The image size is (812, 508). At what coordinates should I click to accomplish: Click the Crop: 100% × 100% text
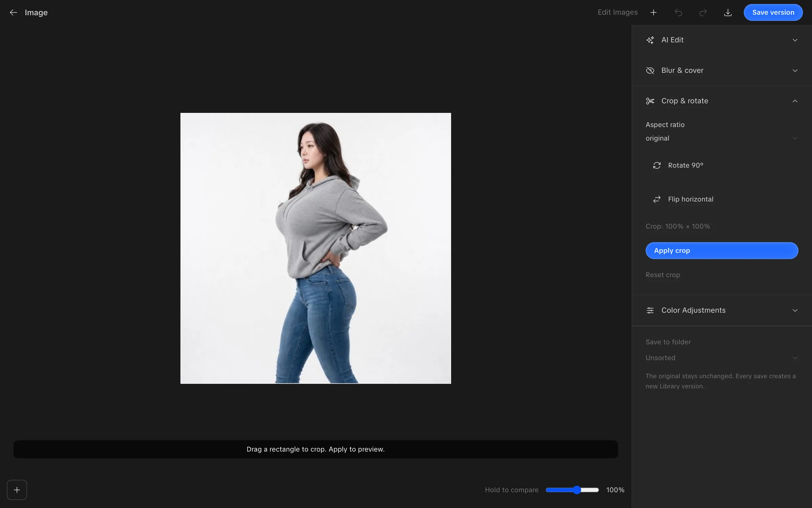point(677,226)
